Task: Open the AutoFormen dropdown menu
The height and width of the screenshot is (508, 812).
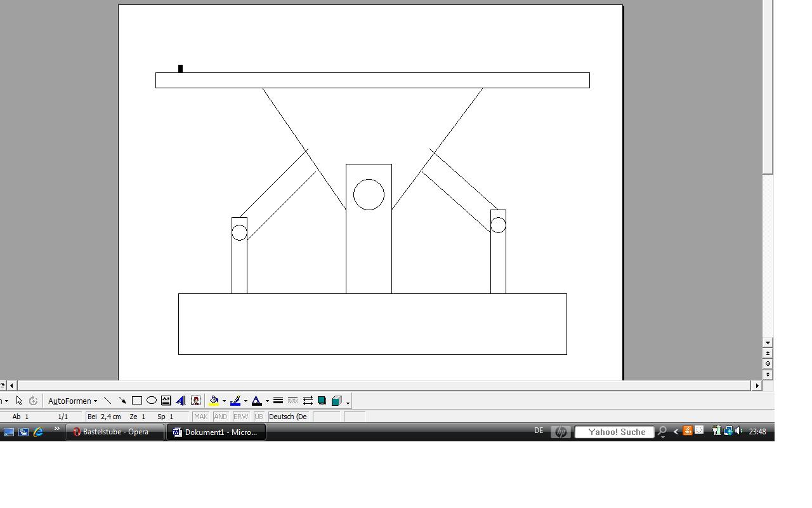Action: pyautogui.click(x=72, y=401)
